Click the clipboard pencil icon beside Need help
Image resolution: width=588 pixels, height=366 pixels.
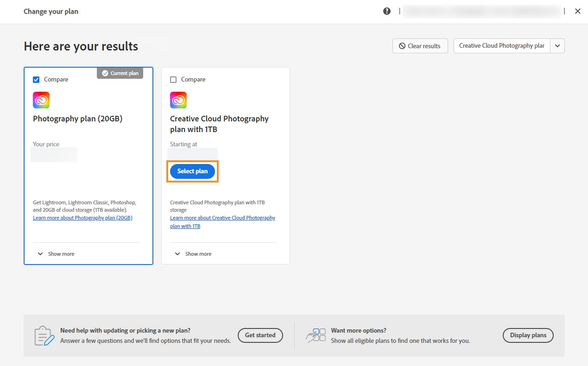pyautogui.click(x=44, y=335)
